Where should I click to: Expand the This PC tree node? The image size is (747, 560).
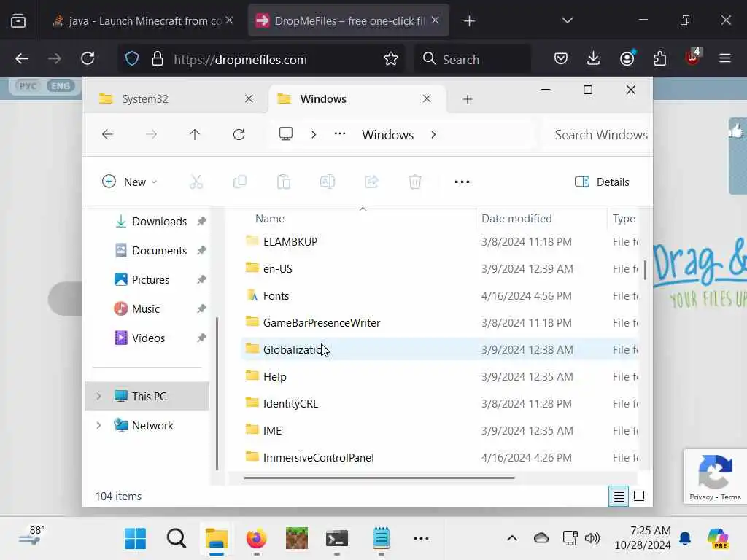coord(98,396)
